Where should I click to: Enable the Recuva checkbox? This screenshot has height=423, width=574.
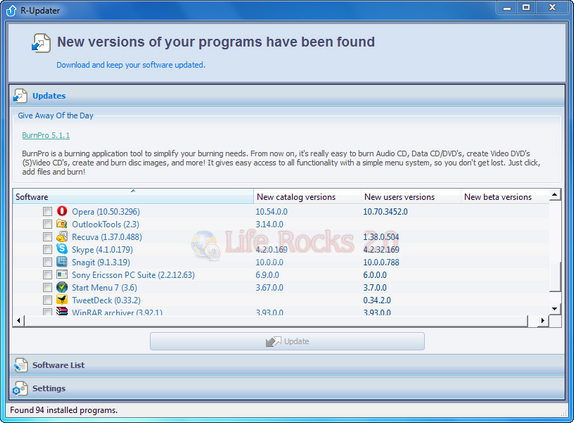pyautogui.click(x=47, y=237)
